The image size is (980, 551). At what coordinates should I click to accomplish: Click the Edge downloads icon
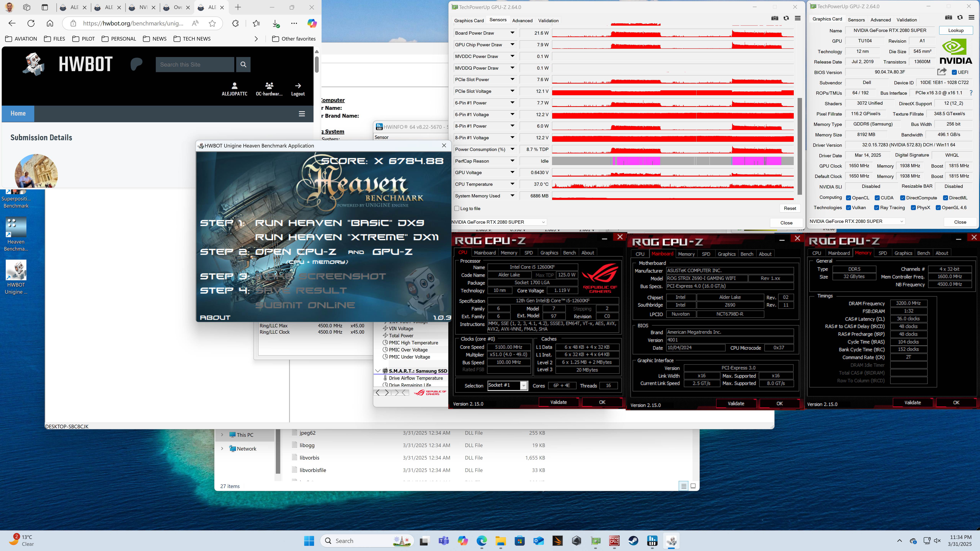click(x=276, y=24)
